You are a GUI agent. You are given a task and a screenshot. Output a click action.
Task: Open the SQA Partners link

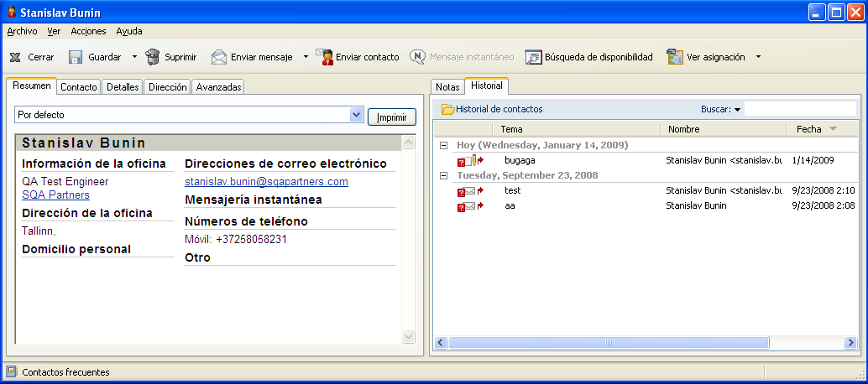pyautogui.click(x=55, y=195)
